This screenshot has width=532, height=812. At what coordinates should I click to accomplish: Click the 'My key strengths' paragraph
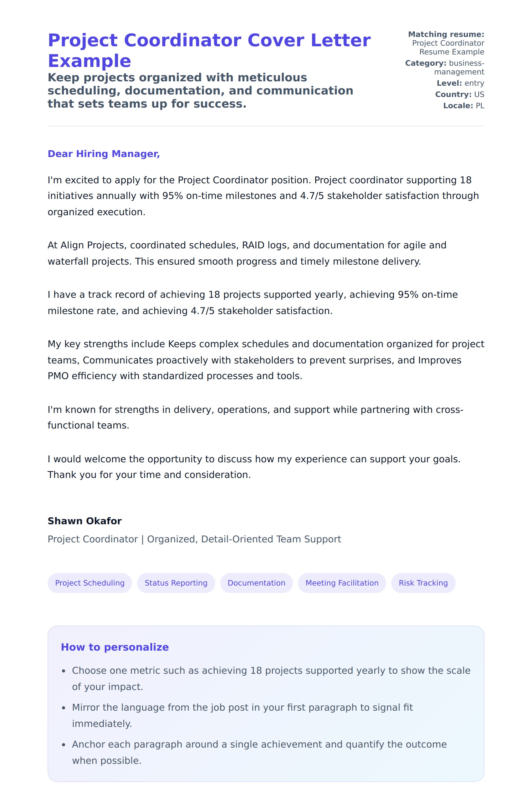click(x=265, y=360)
